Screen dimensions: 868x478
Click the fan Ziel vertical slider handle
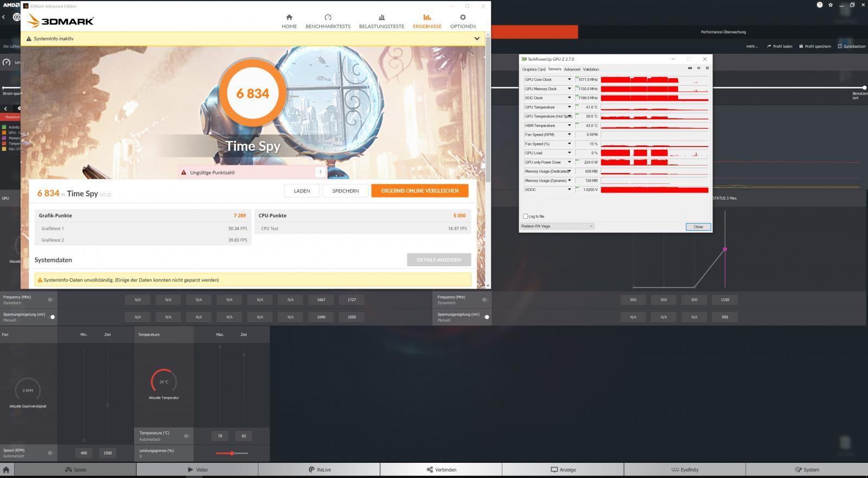107,405
